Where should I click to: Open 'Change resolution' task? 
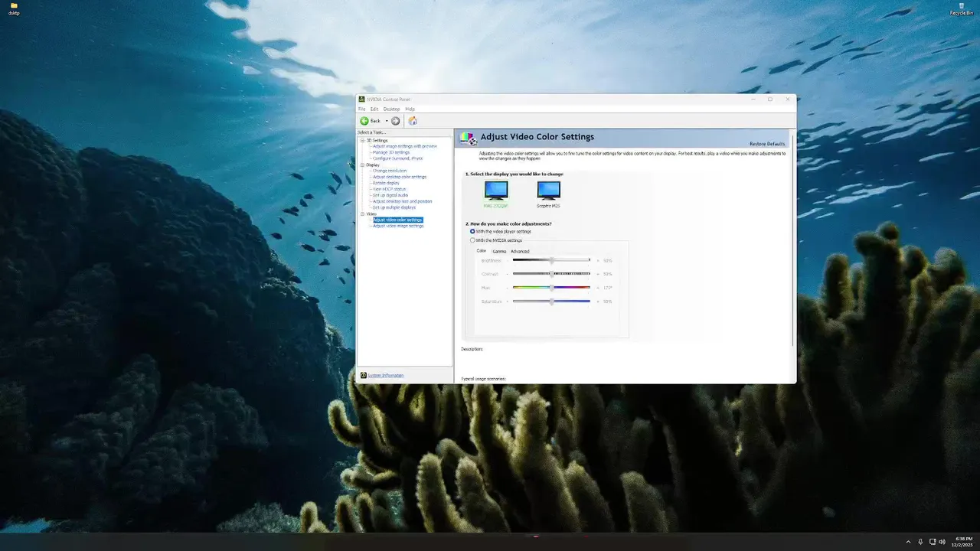point(390,171)
